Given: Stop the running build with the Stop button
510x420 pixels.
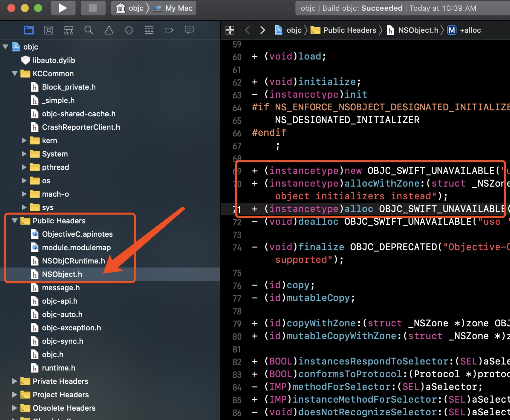Looking at the screenshot, I should 93,8.
